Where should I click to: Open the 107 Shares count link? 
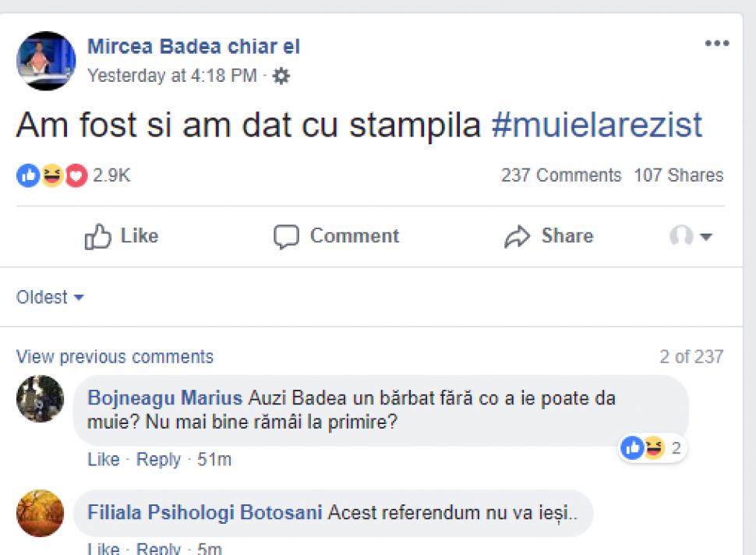pyautogui.click(x=678, y=175)
